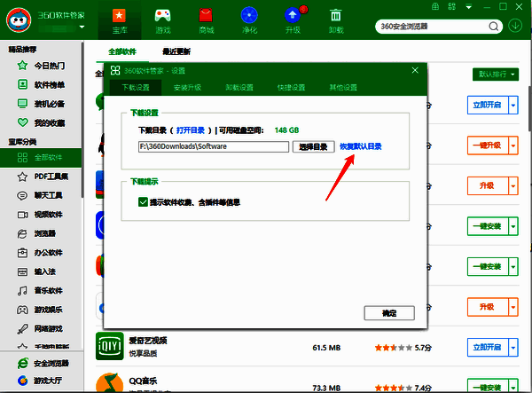Expand the arrow under 360软件管家 title
Screen dimensions: 532x393
(82, 28)
